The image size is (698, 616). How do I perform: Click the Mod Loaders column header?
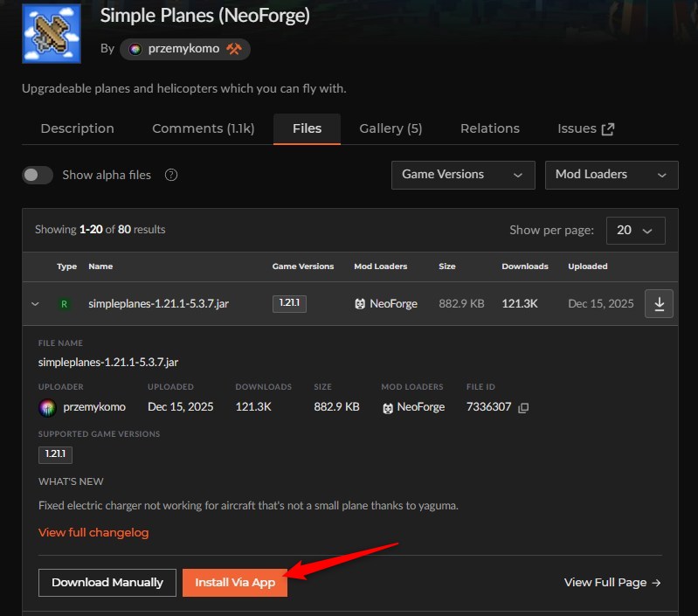pos(381,266)
